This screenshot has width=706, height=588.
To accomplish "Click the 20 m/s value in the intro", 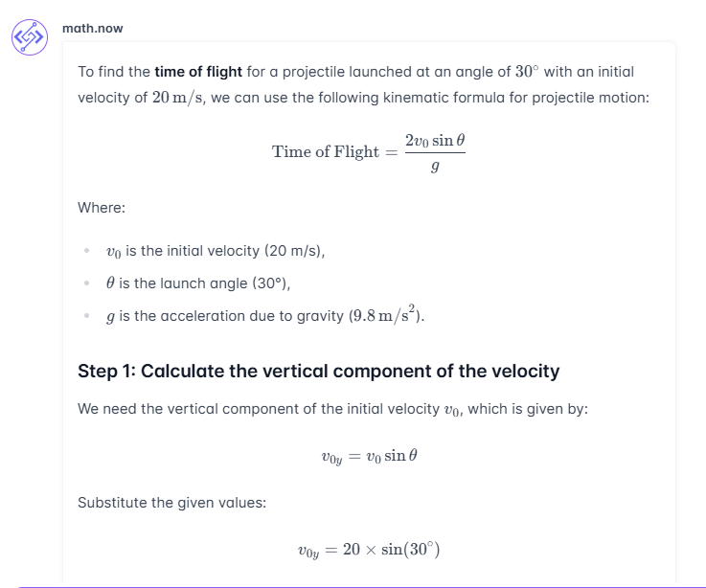I will point(178,98).
